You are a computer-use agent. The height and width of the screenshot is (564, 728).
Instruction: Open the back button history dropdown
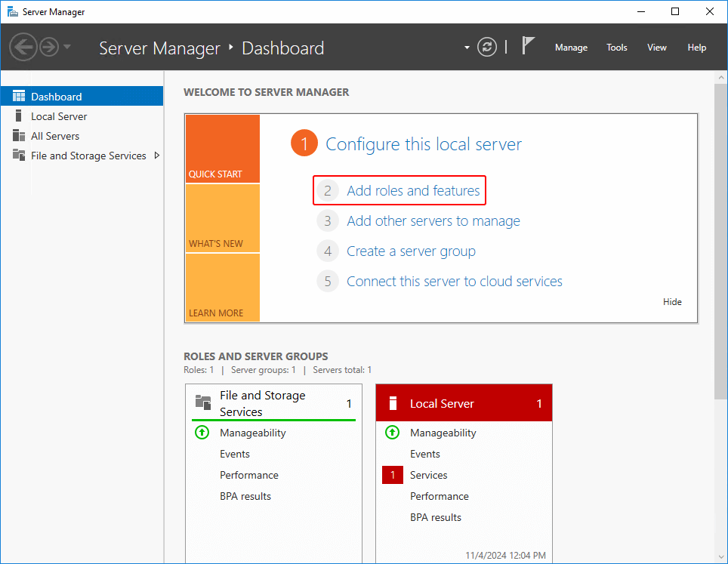pyautogui.click(x=66, y=47)
